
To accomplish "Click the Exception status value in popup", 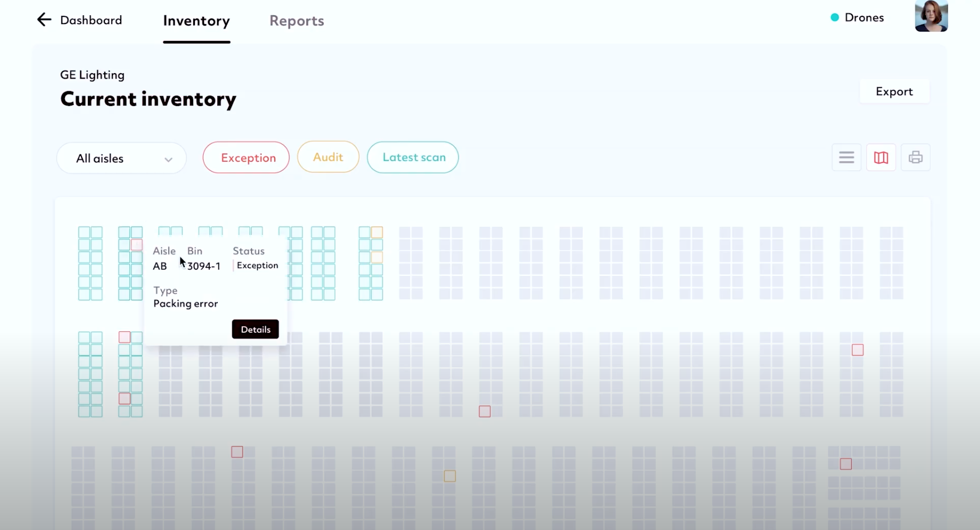I will [x=258, y=266].
